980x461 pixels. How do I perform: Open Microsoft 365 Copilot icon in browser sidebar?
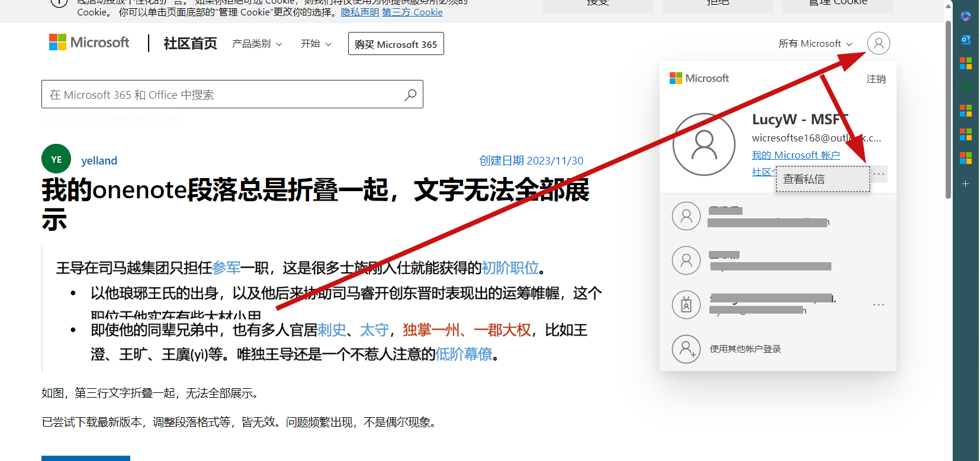[966, 16]
